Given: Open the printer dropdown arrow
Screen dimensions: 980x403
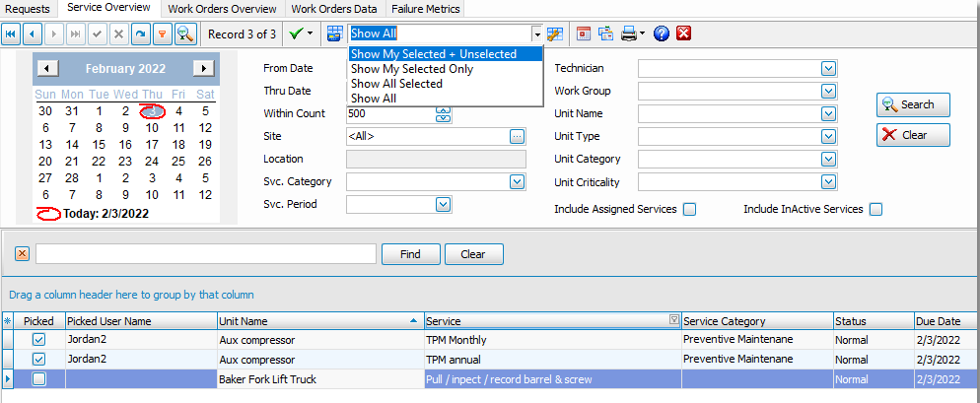Looking at the screenshot, I should 642,34.
